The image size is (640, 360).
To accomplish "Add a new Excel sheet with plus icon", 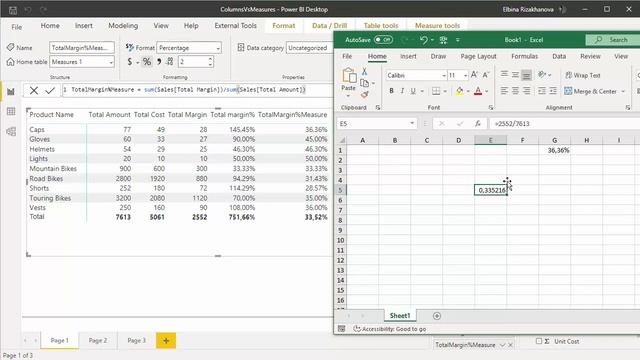I will [x=437, y=316].
